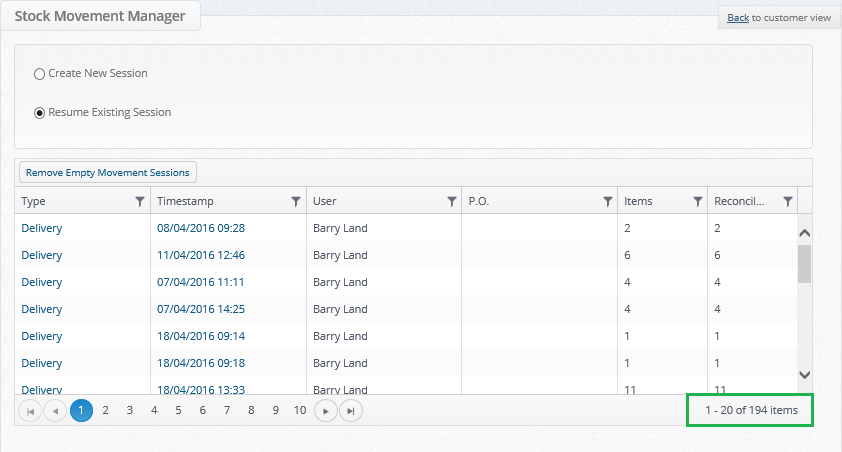Click Delivery type in 18/04/2016 09:14 row
The height and width of the screenshot is (452, 842).
[x=41, y=336]
